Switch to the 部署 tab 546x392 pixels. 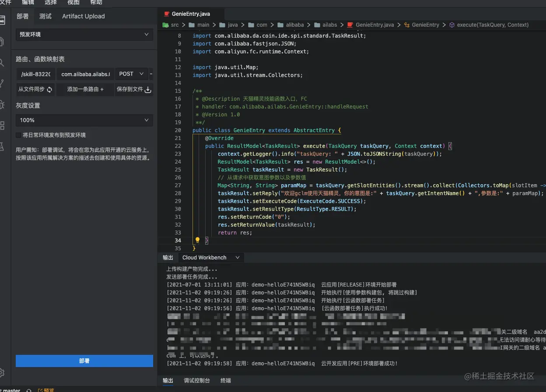[23, 16]
